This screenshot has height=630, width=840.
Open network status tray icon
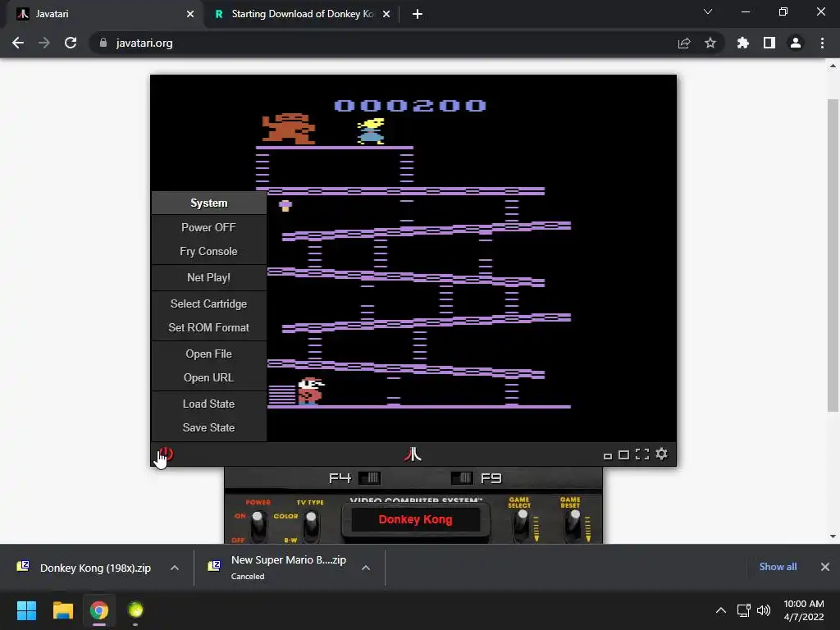[743, 610]
